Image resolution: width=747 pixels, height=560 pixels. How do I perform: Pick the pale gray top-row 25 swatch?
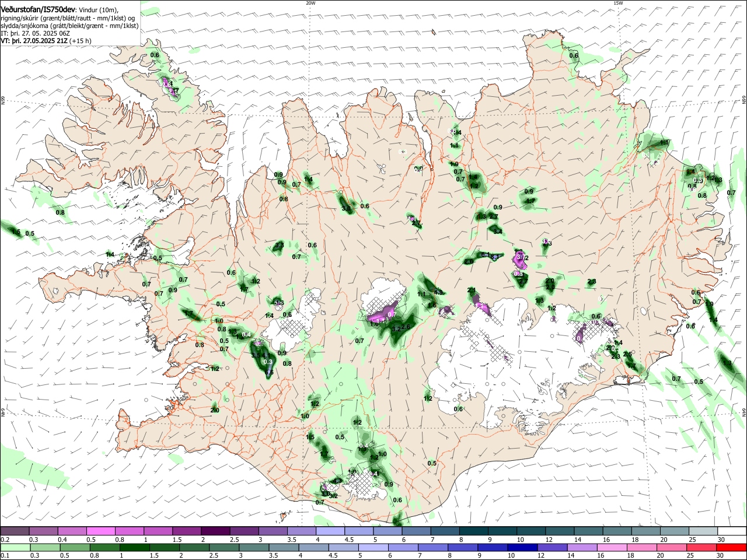[x=704, y=530]
